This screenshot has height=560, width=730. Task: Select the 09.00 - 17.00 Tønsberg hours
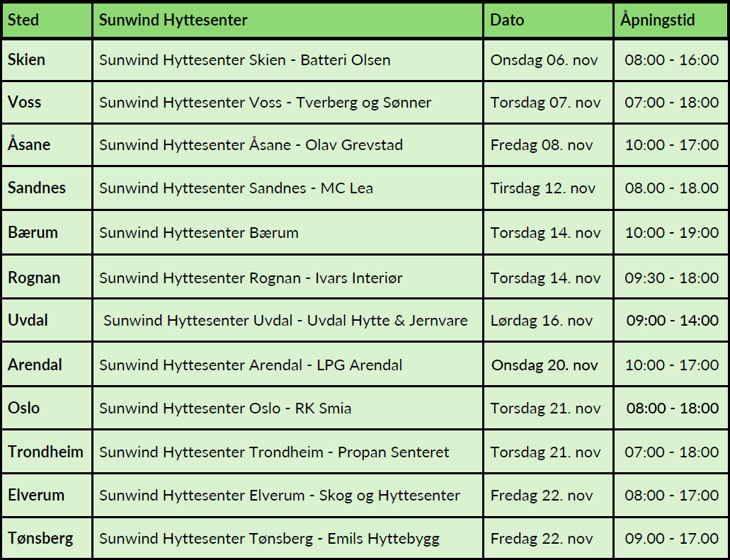(x=671, y=538)
